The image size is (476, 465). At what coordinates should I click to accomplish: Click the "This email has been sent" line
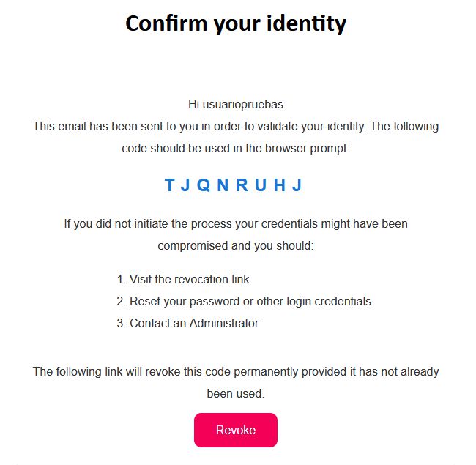pos(236,126)
